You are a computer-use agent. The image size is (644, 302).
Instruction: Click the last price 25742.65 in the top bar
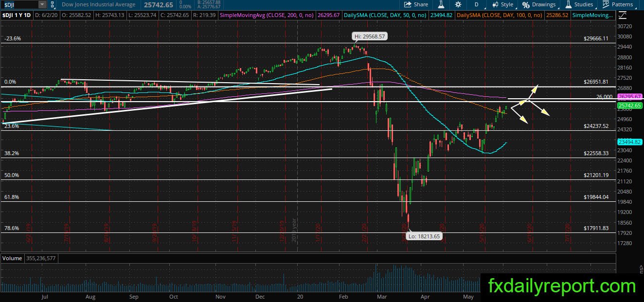coord(158,4)
